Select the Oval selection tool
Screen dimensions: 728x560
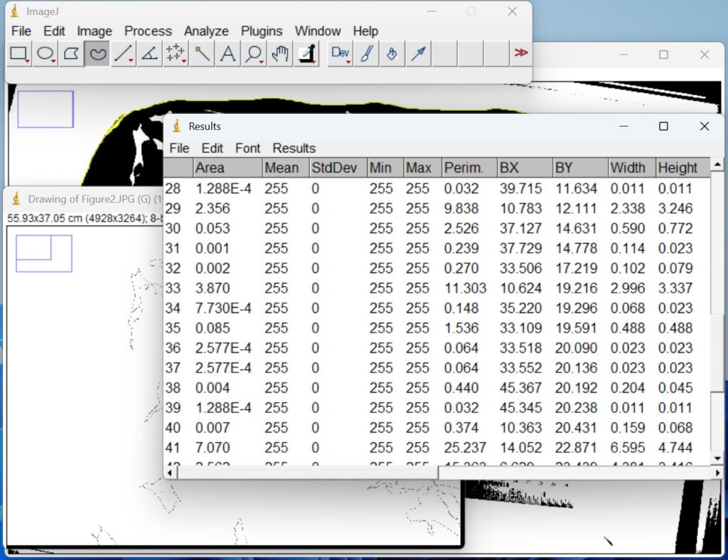(45, 53)
